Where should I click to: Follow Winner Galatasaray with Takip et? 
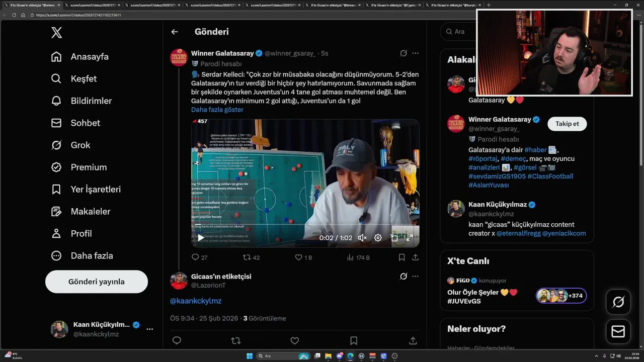[567, 124]
